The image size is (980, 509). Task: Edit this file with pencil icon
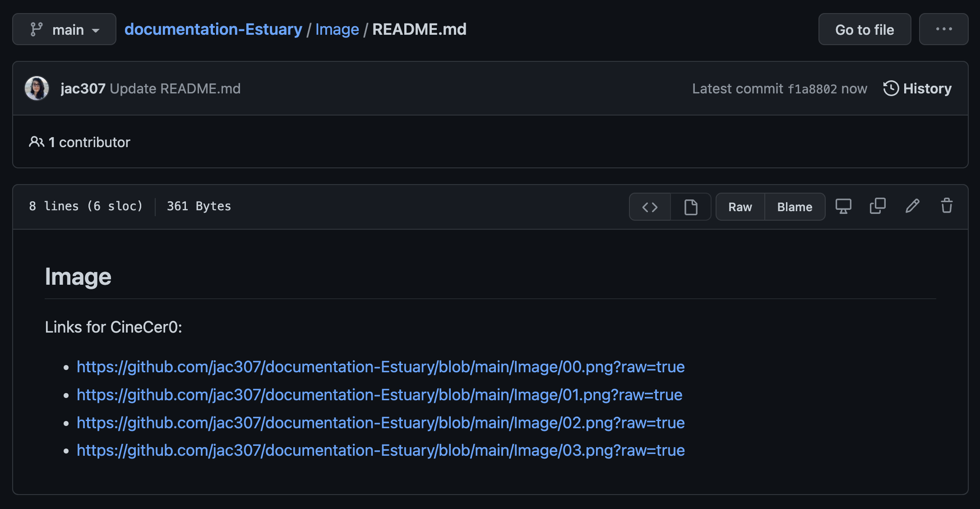pos(912,206)
